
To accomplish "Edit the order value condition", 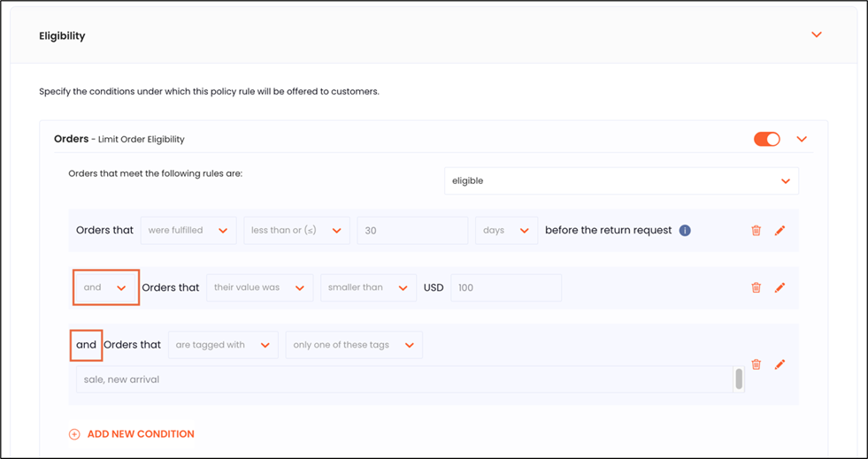I will pyautogui.click(x=780, y=287).
